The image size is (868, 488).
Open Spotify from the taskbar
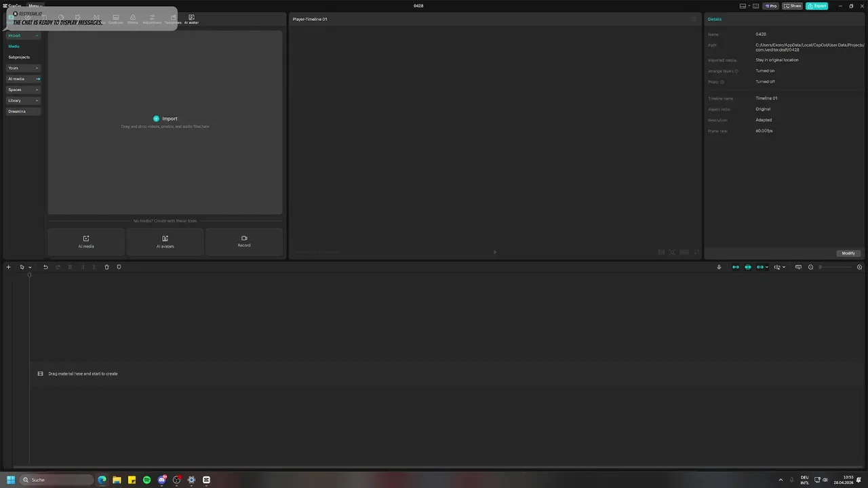tap(146, 480)
